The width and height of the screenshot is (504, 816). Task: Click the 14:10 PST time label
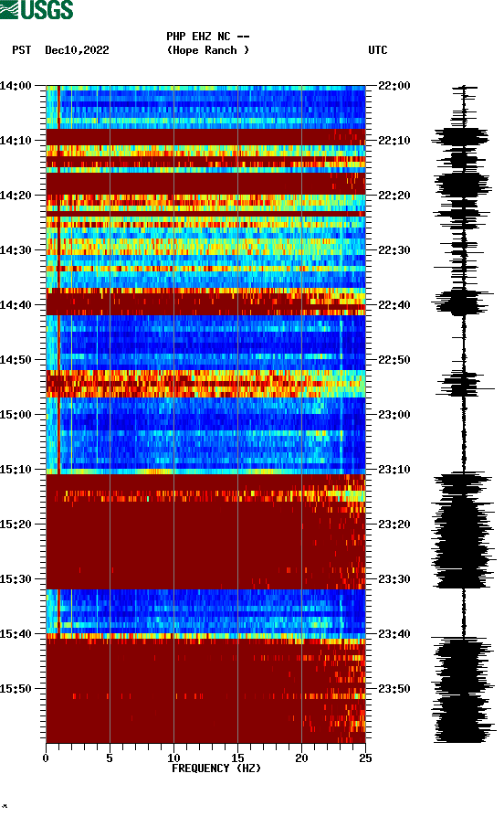point(16,141)
